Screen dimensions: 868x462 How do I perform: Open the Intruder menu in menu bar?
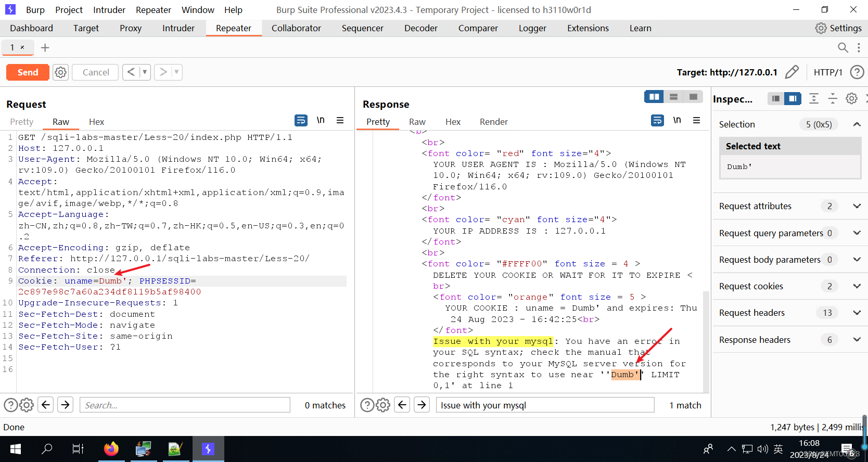(x=109, y=10)
